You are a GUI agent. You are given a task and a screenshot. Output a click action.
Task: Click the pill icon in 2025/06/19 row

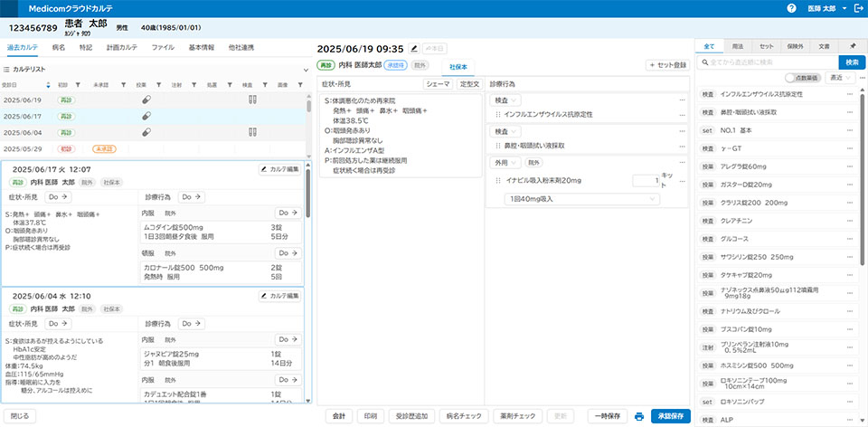146,100
